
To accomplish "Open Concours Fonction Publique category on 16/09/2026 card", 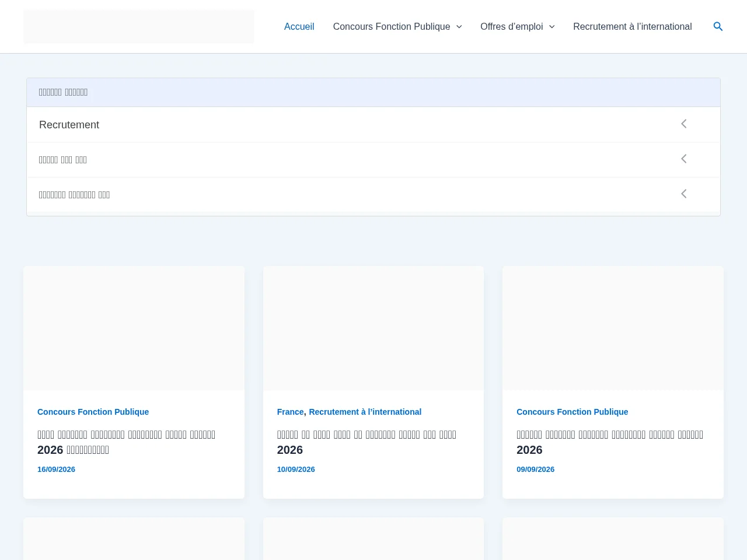I will (93, 412).
